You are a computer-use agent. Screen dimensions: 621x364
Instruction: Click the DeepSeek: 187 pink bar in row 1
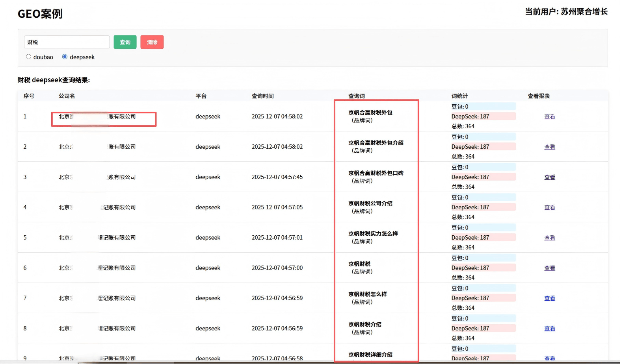point(483,116)
